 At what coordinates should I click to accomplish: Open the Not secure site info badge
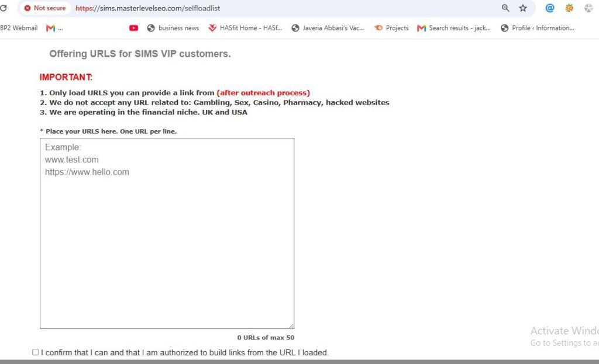[x=45, y=8]
